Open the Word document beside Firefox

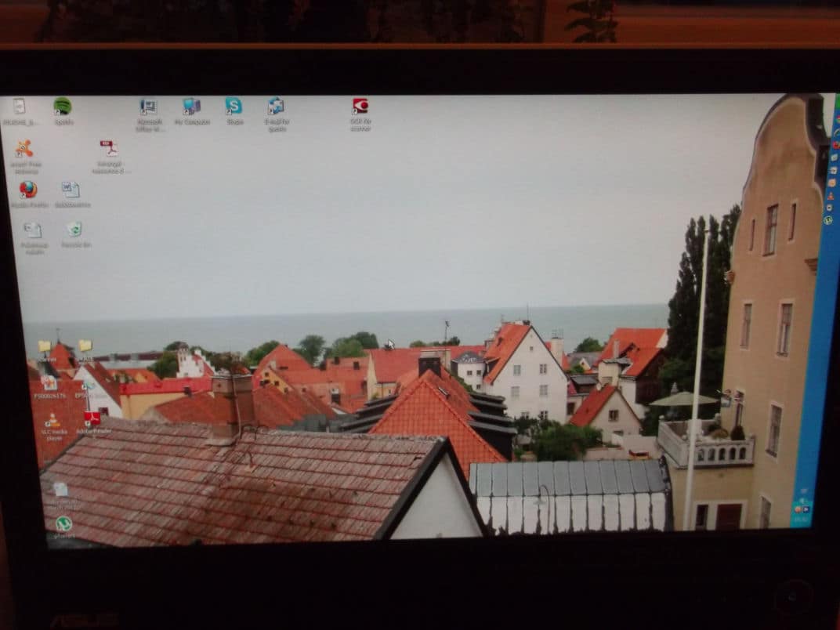pos(71,190)
